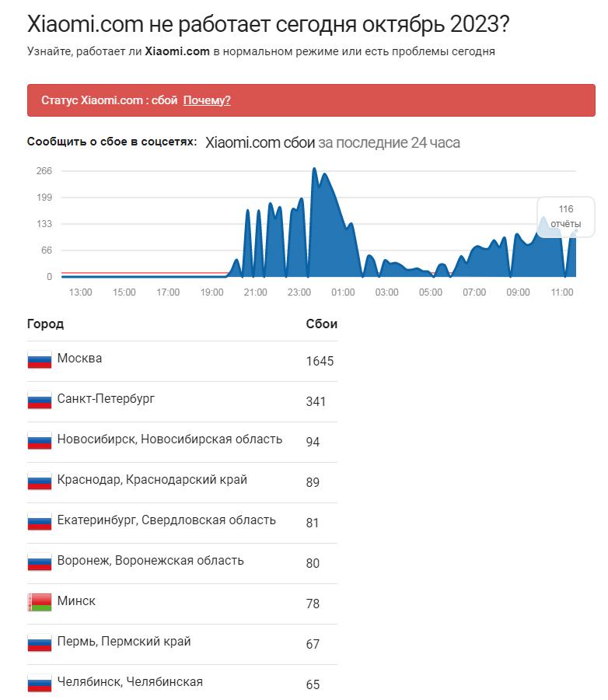Click the flag beside Челябинск
608x700 pixels.
point(40,684)
